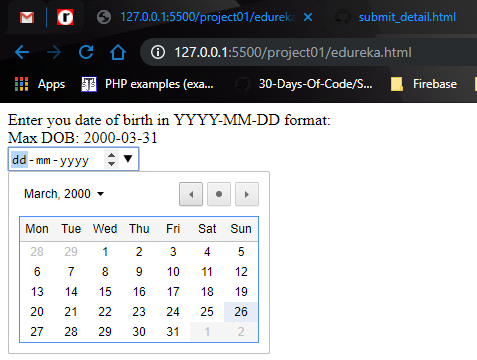Show the next month in the calendar
Screen dimensions: 477x360
point(247,194)
